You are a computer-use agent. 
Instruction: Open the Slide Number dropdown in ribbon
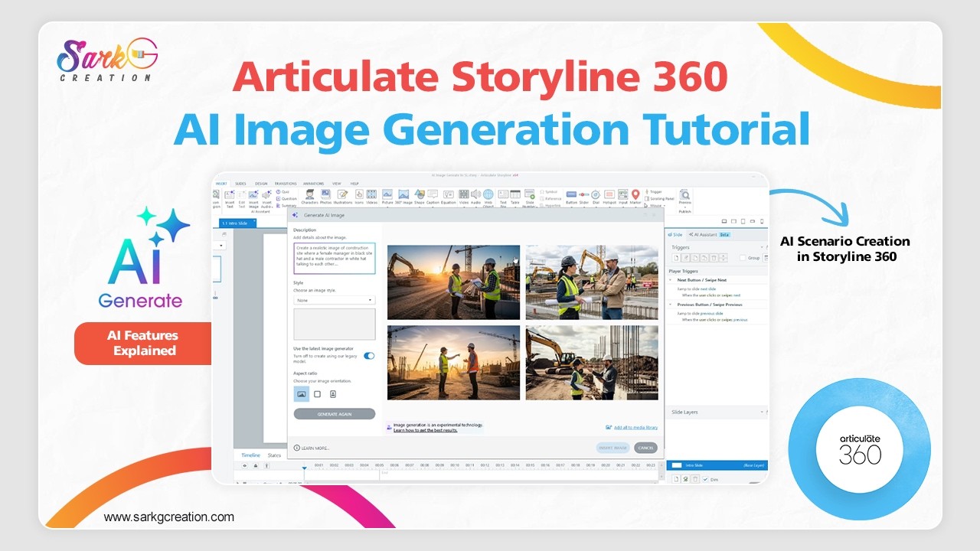coord(529,198)
